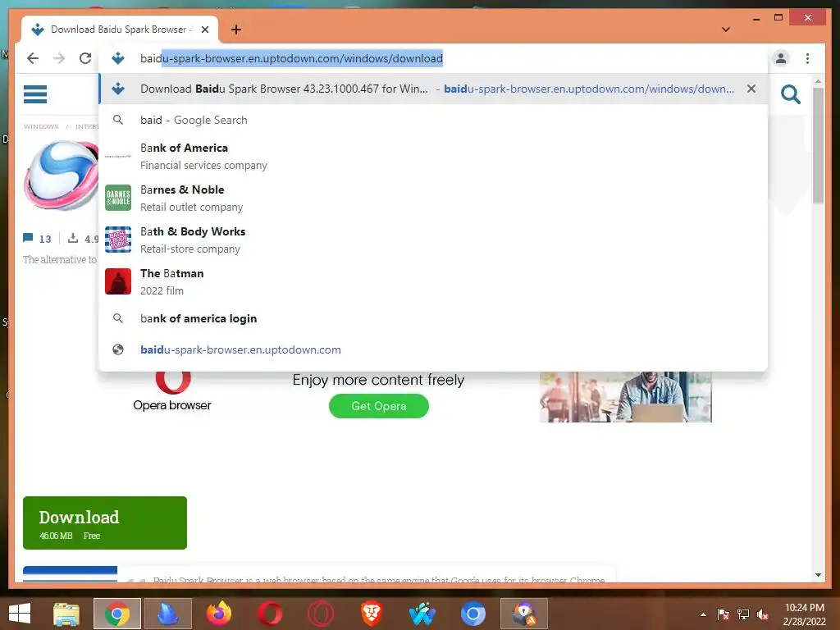Switch to the Download Baidu Spark Browser tab
This screenshot has height=630, width=840.
click(120, 30)
